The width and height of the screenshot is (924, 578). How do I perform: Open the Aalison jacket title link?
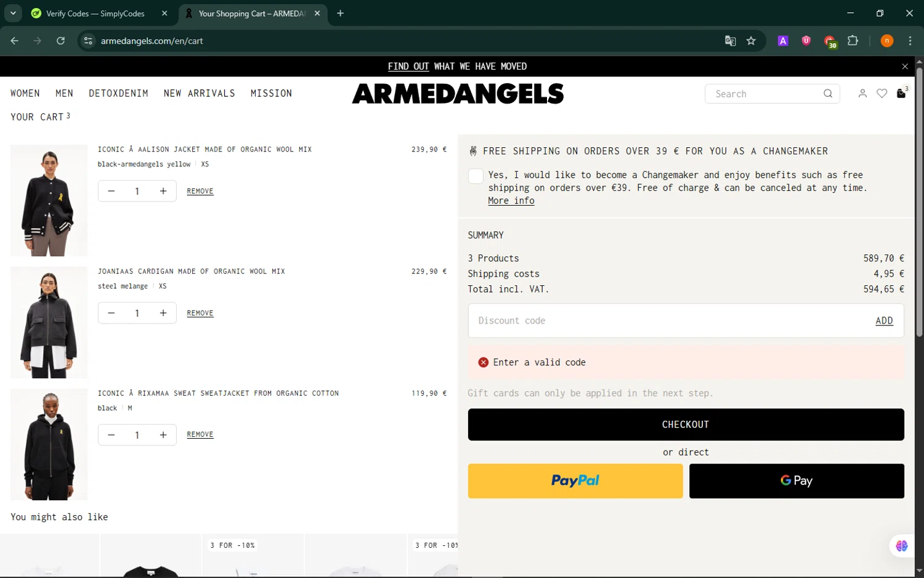click(205, 150)
